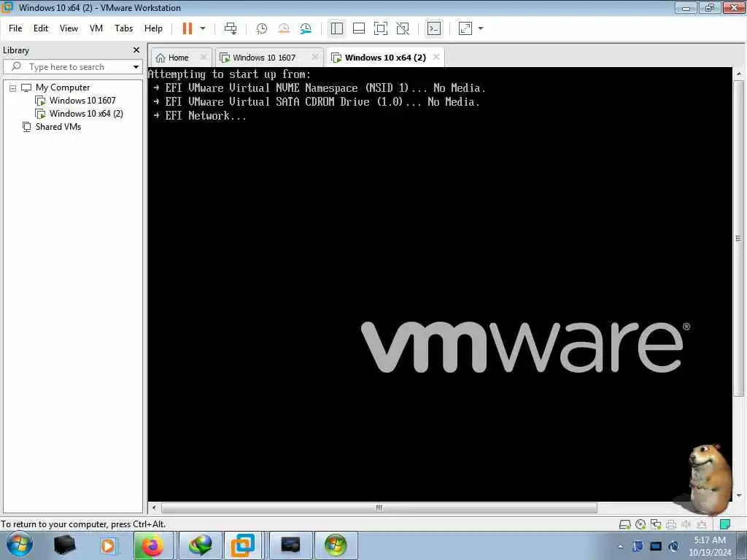
Task: Open the Windows Start menu
Action: (20, 545)
